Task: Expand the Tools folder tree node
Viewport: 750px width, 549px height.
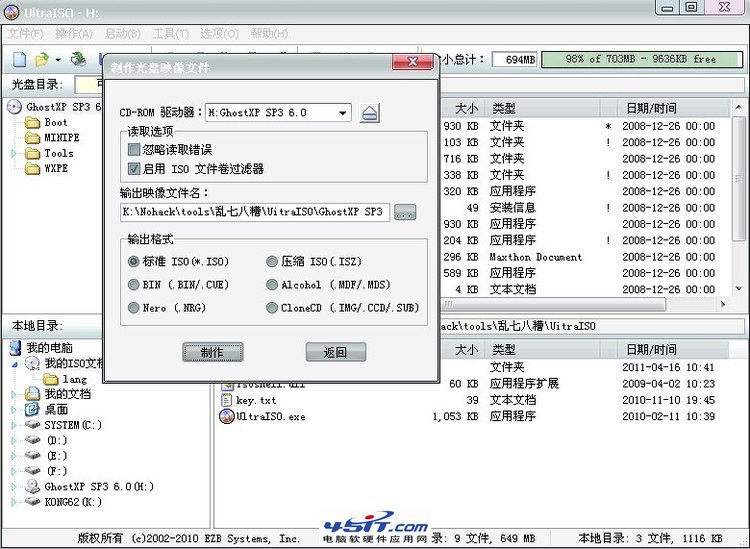Action: [14, 153]
